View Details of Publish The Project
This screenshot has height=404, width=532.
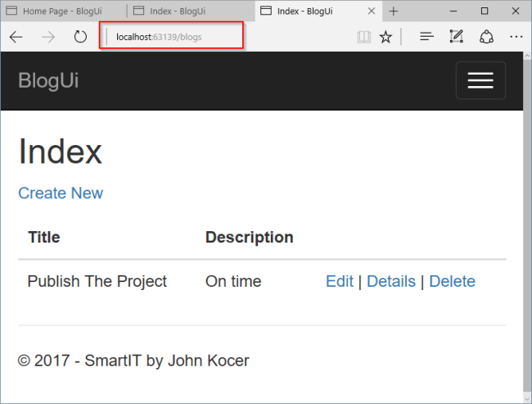point(391,281)
